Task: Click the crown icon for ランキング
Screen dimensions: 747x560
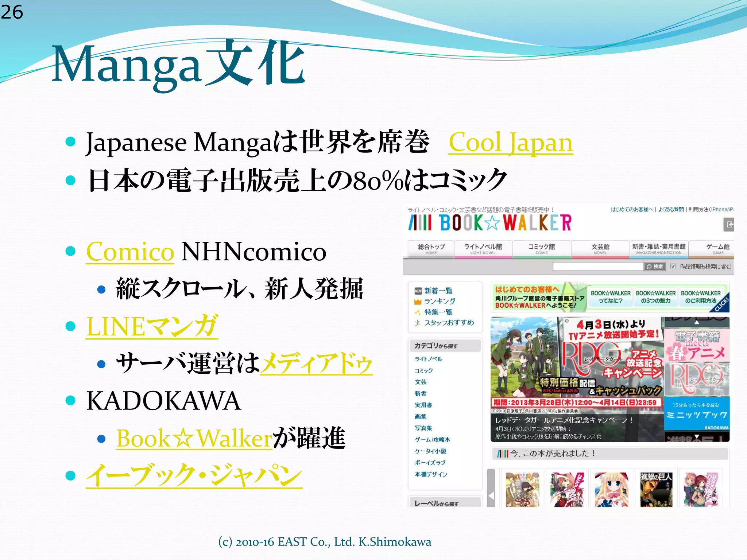Action: (x=418, y=302)
